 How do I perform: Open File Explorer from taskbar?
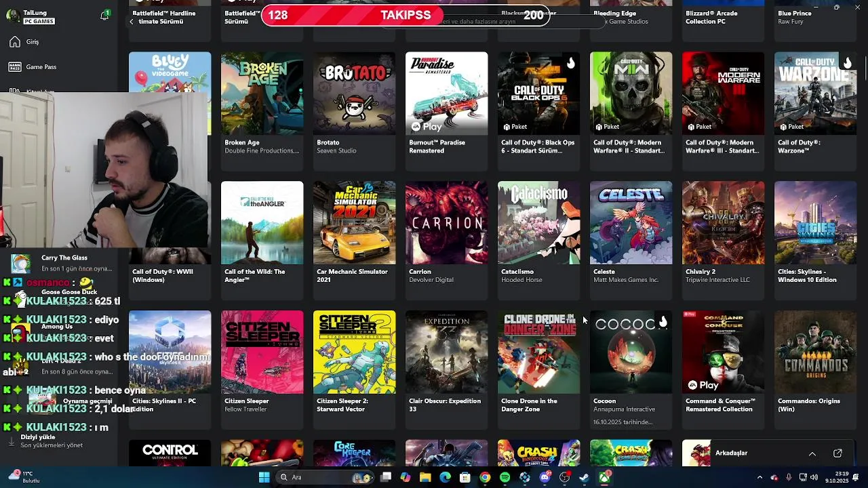[x=425, y=477]
